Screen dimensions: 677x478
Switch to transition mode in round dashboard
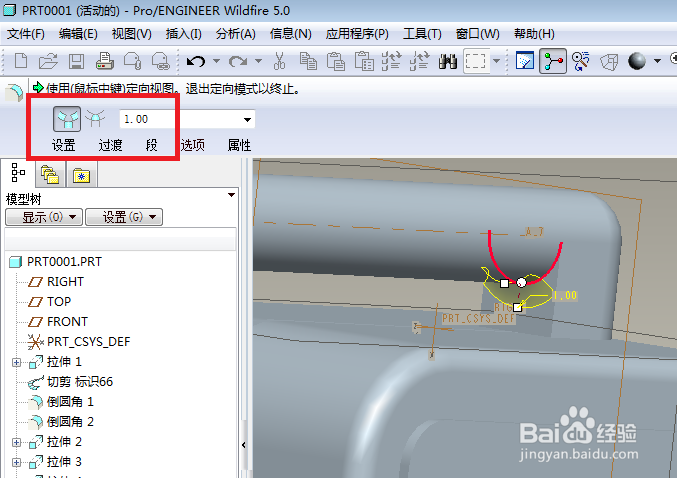pos(95,119)
